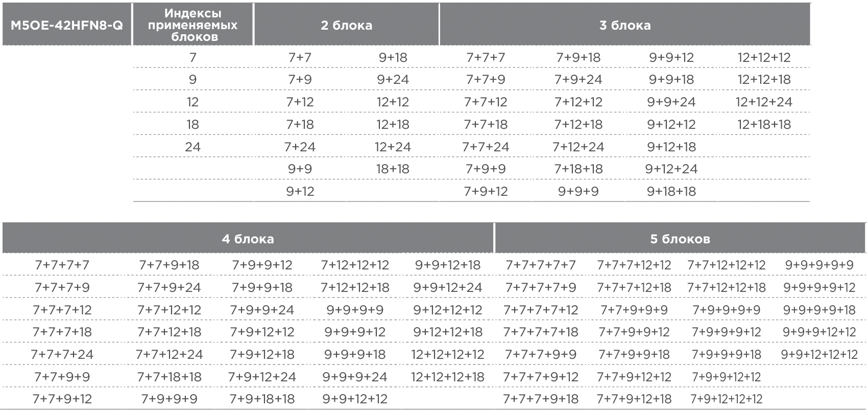This screenshot has width=868, height=413.
Task: Pick the 7+9+12+12+12 five-block cell
Action: pyautogui.click(x=726, y=399)
